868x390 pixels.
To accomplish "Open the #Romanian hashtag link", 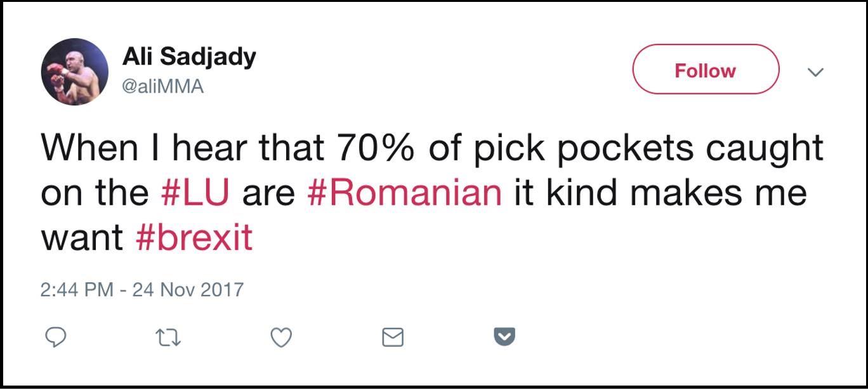I will point(404,193).
